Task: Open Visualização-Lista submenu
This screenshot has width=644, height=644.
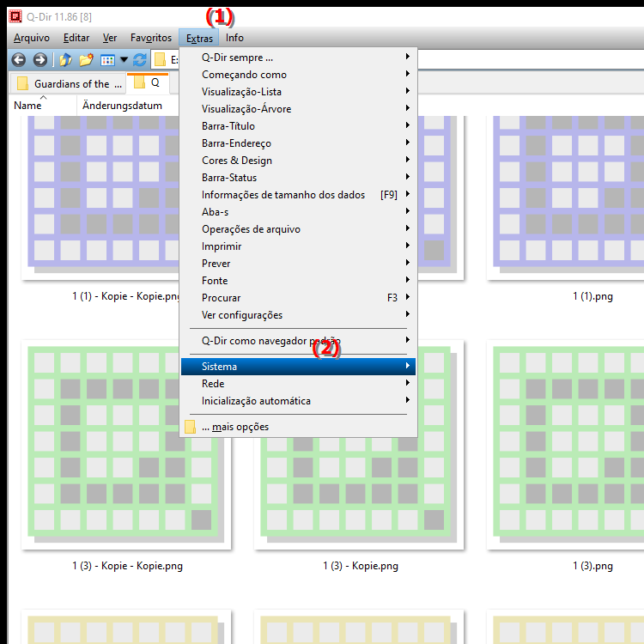Action: (x=298, y=92)
